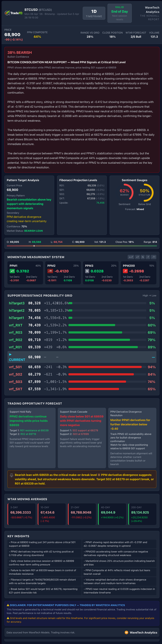Image resolution: width=162 pixels, height=644 pixels.
Task: Click the -T! legend badge in Momentum header
Action: [x=154, y=257]
